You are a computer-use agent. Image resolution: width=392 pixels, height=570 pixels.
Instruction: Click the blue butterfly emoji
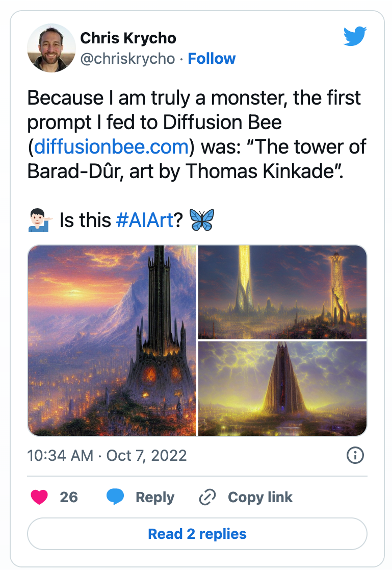tap(202, 220)
